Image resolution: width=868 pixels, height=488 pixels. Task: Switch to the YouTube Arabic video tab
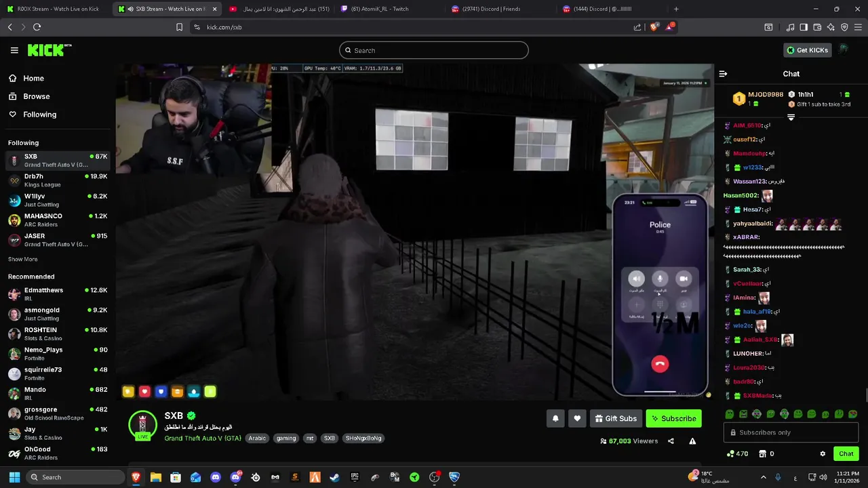pyautogui.click(x=277, y=9)
